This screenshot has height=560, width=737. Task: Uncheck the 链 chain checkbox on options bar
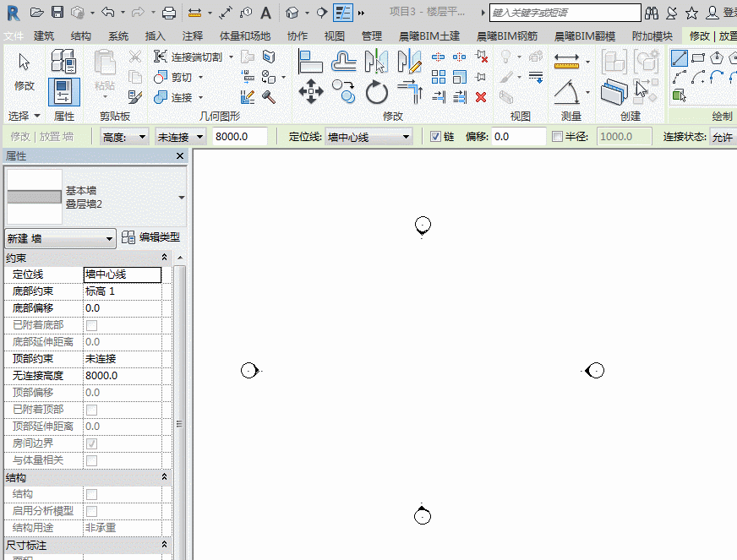click(435, 136)
